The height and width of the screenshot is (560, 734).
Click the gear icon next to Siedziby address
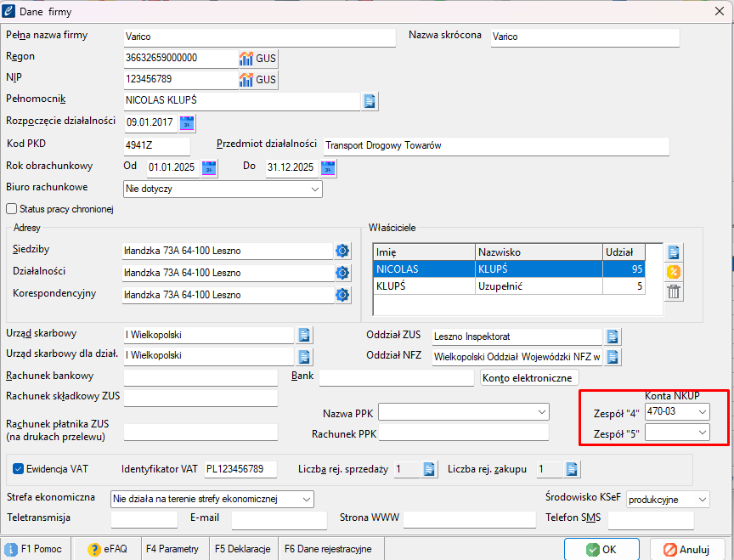tap(342, 251)
